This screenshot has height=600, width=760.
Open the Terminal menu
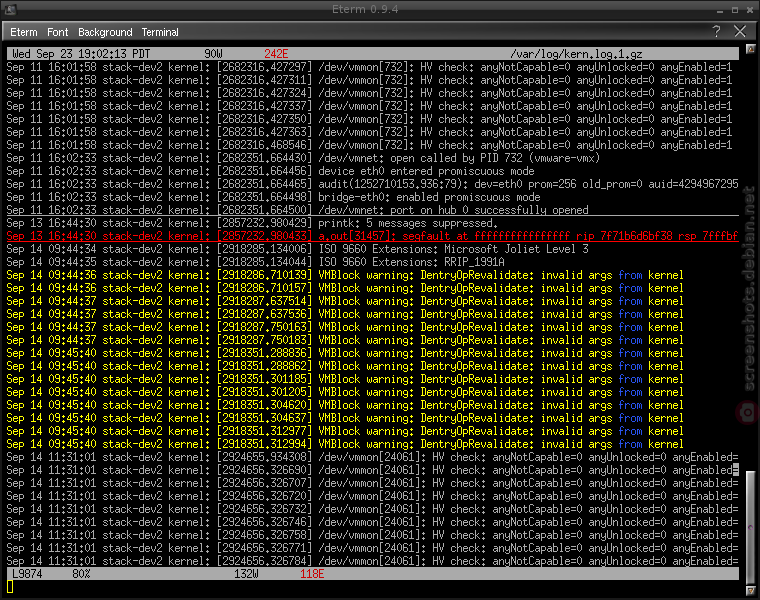[x=160, y=32]
